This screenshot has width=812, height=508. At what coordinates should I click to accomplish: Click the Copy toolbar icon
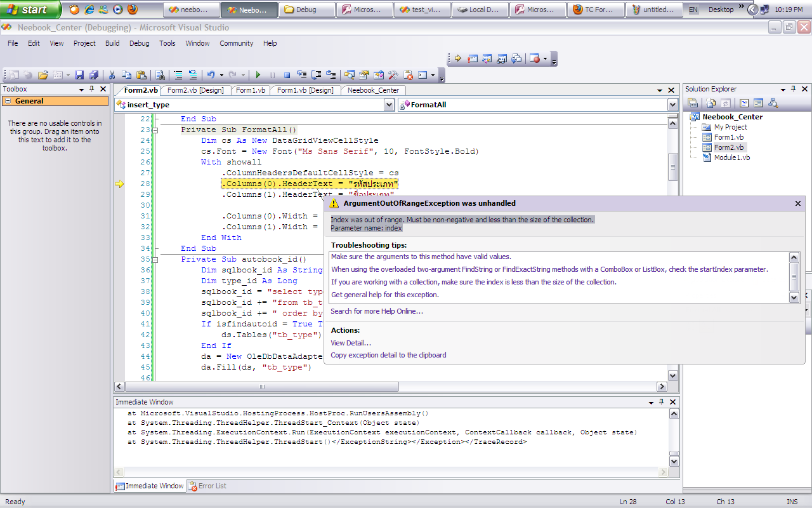click(126, 75)
